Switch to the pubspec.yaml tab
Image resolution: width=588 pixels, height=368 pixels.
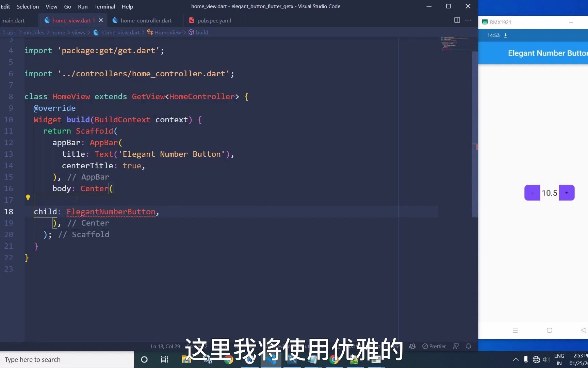click(214, 20)
